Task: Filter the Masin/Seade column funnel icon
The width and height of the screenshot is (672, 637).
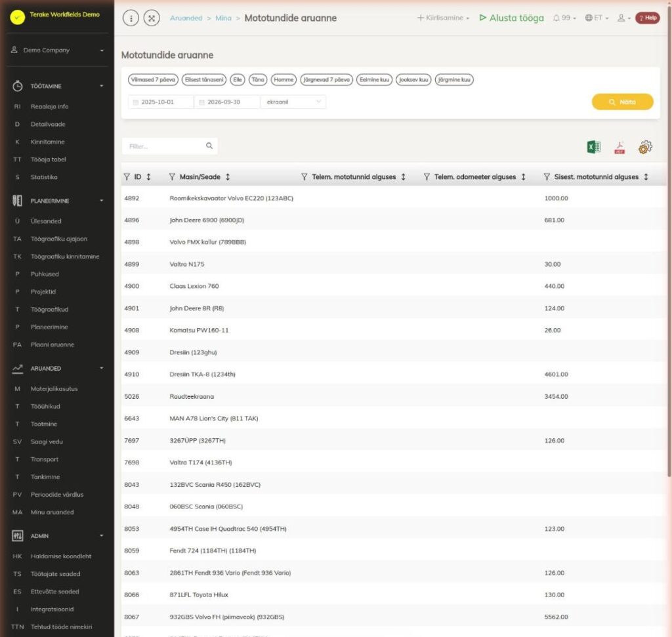Action: coord(173,177)
